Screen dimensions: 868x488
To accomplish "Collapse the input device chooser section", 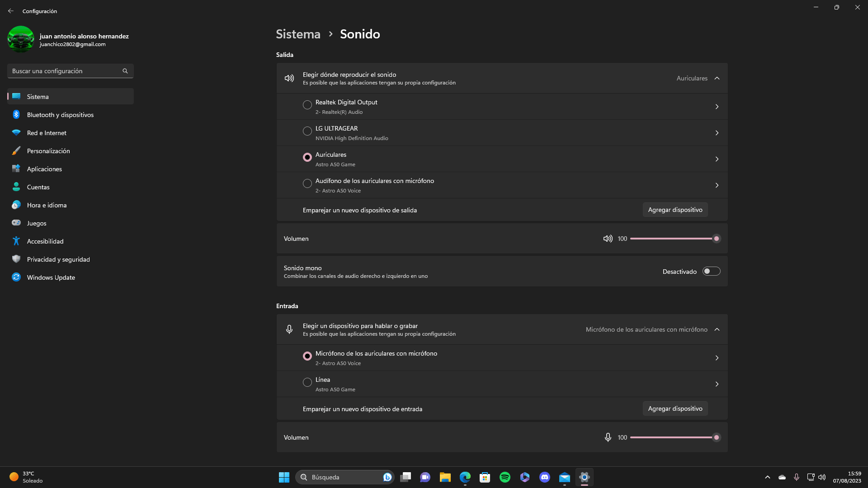I will coord(717,329).
